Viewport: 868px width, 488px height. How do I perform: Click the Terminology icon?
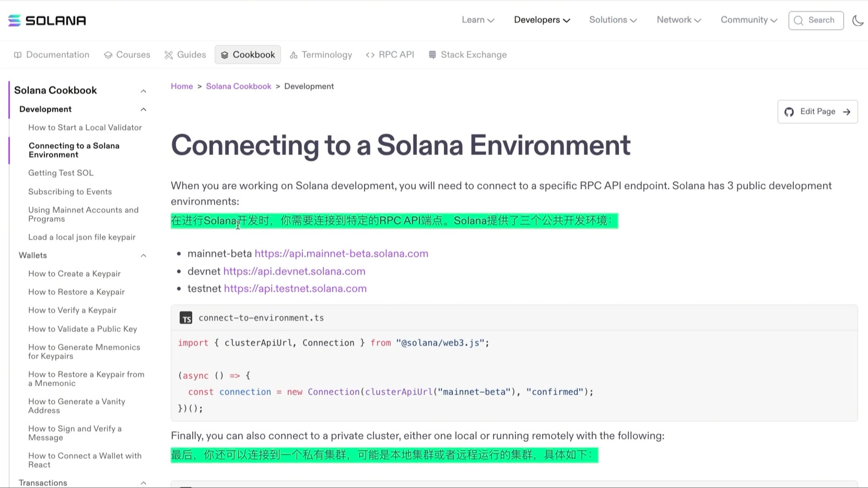pyautogui.click(x=294, y=55)
